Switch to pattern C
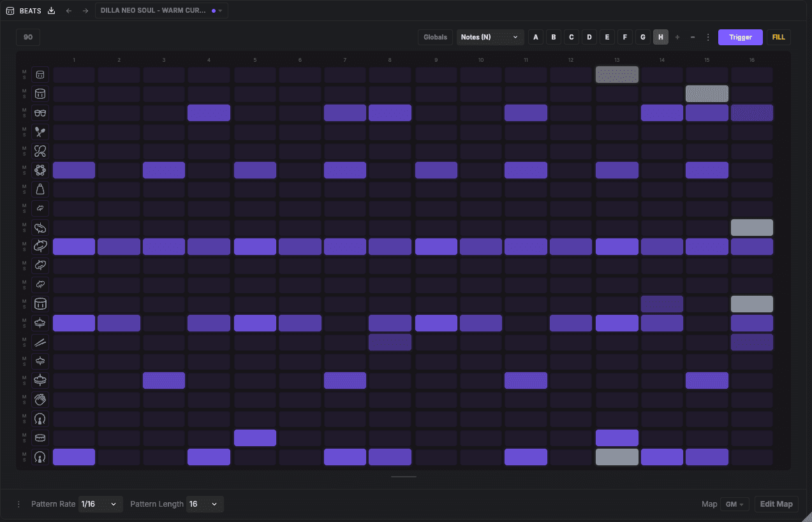The height and width of the screenshot is (522, 812). [572, 37]
